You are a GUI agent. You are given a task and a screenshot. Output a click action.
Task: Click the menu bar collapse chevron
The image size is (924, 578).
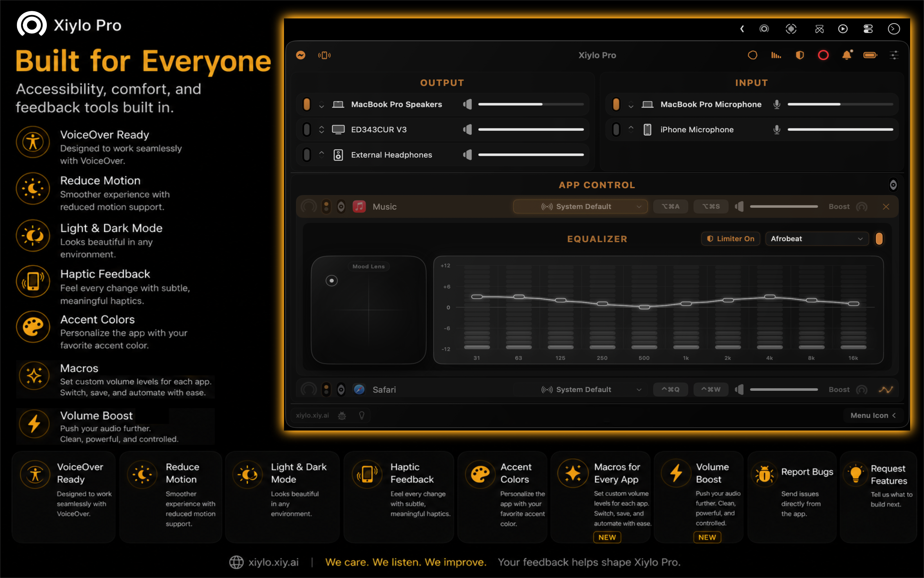(x=742, y=29)
